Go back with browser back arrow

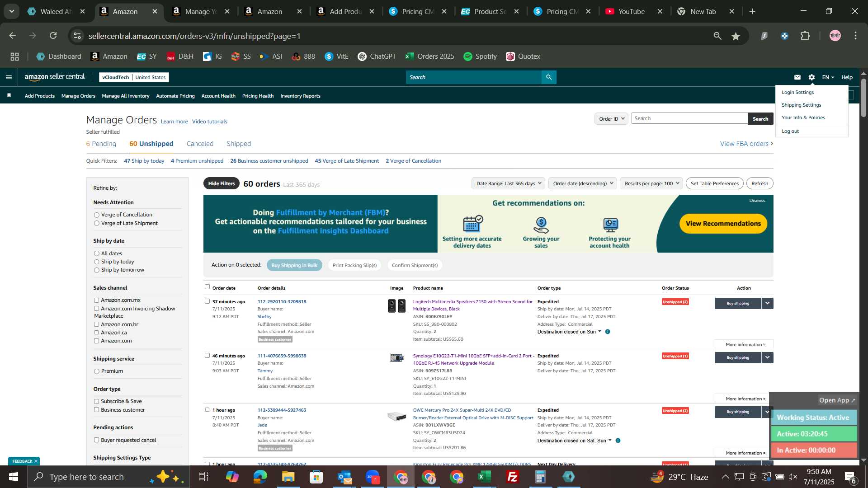click(x=13, y=36)
